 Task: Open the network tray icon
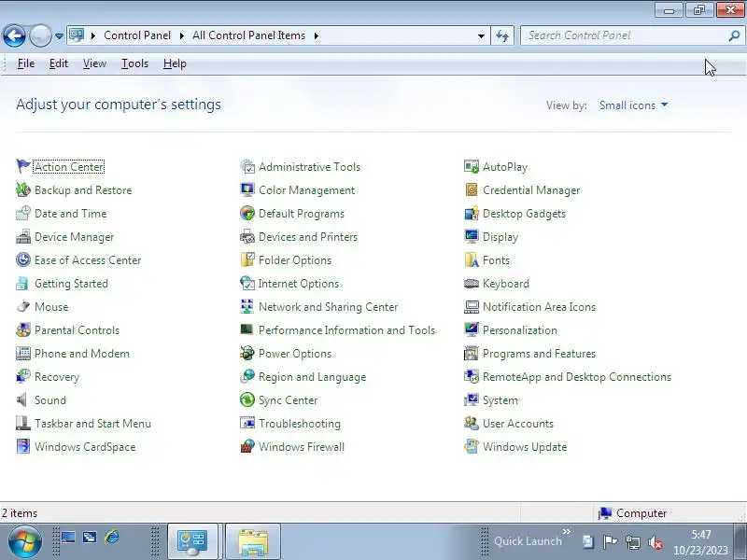click(633, 542)
